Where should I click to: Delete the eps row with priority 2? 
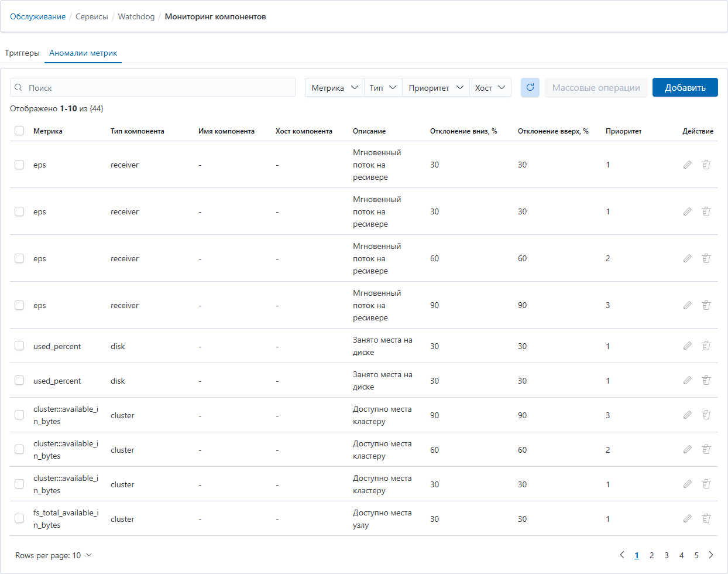(x=706, y=258)
